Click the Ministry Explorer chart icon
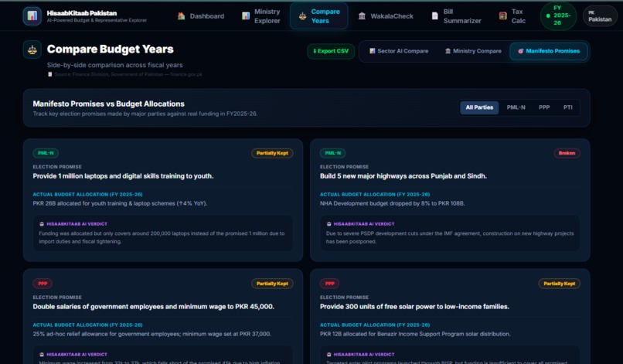The width and height of the screenshot is (623, 364). coord(246,16)
